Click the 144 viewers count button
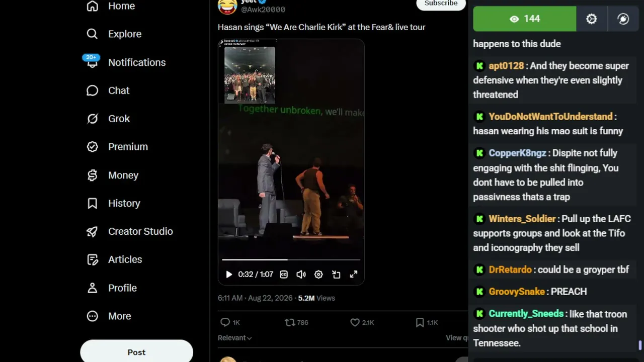 525,19
